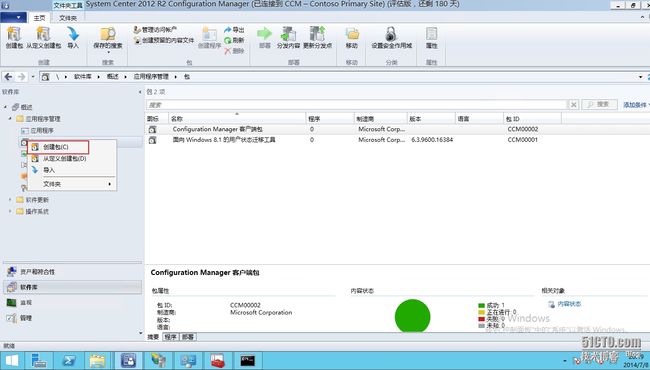Click 应用程序管理 in the breadcrumb path

[151, 77]
